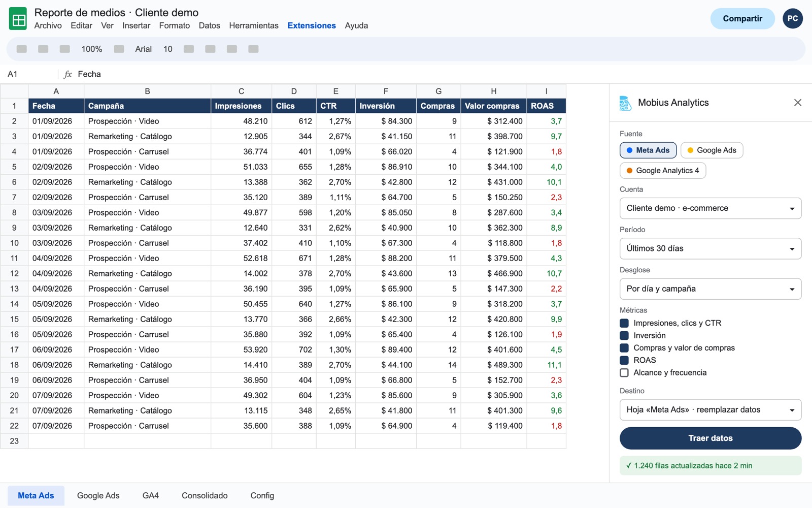
Task: Open the Destino dropdown
Action: pos(710,410)
